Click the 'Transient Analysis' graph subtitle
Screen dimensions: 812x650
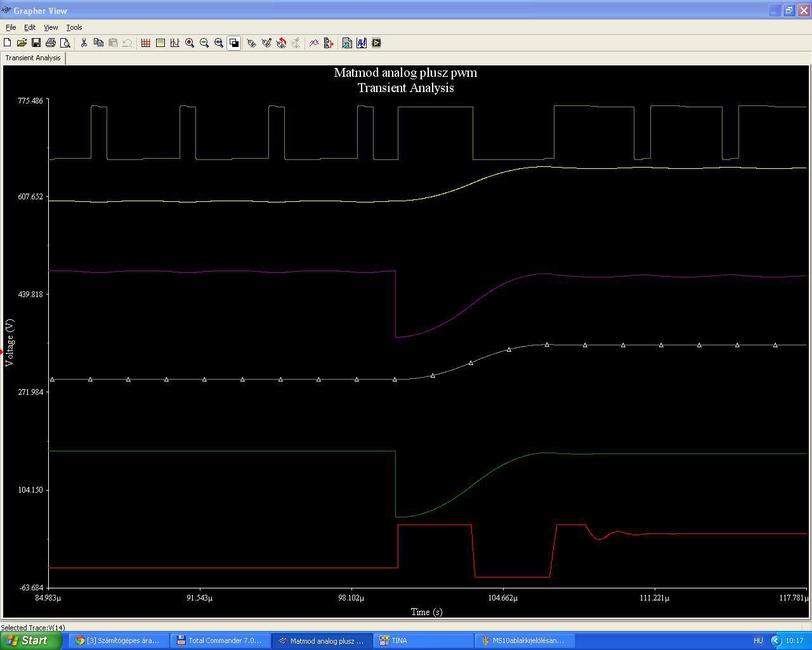tap(405, 88)
